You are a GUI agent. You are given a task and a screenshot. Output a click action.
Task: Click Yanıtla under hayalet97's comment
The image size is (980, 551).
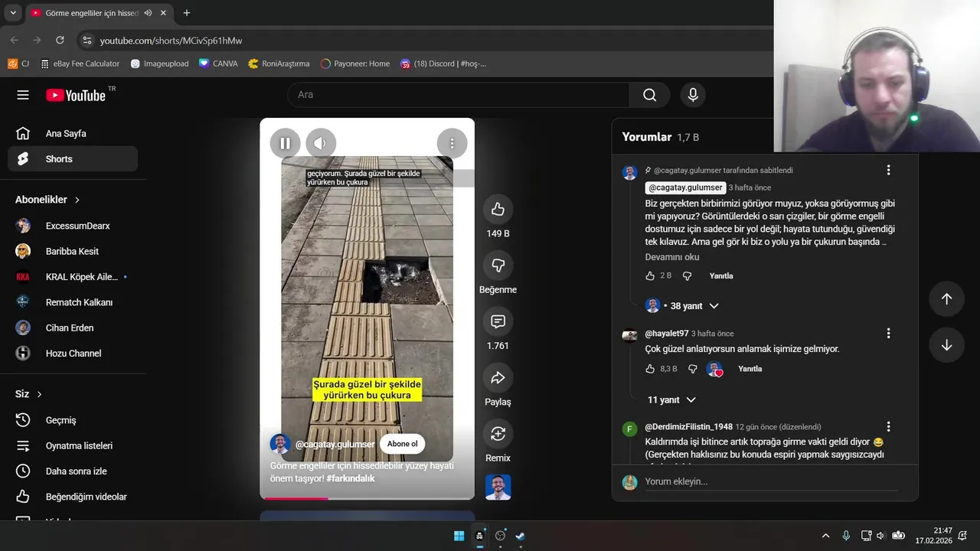[x=750, y=369]
